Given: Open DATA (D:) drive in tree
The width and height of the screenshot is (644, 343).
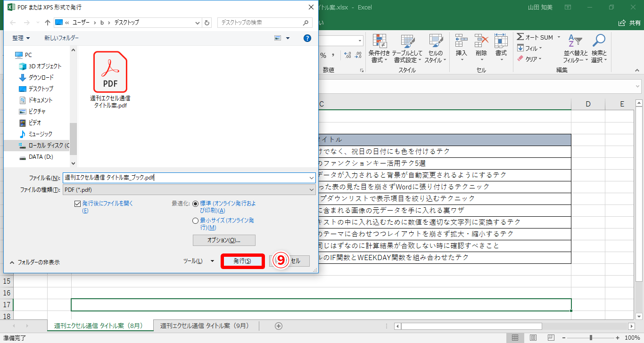Looking at the screenshot, I should point(37,156).
